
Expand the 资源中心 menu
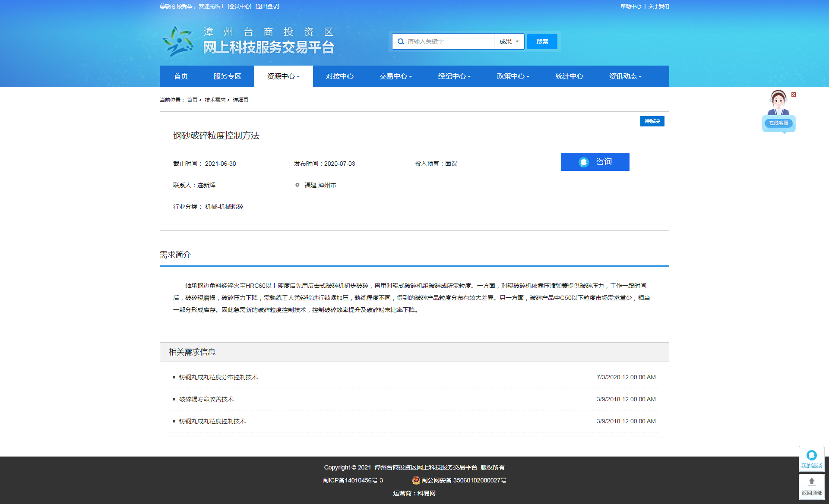[283, 76]
